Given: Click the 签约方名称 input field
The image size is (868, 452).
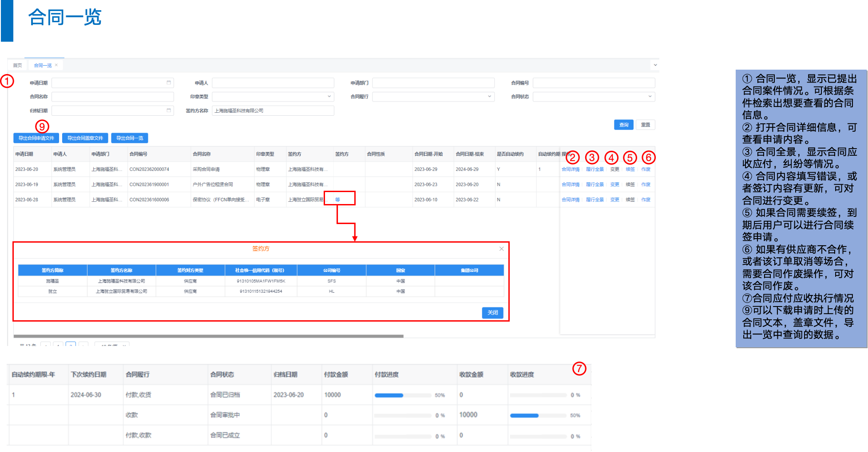Looking at the screenshot, I should [273, 111].
